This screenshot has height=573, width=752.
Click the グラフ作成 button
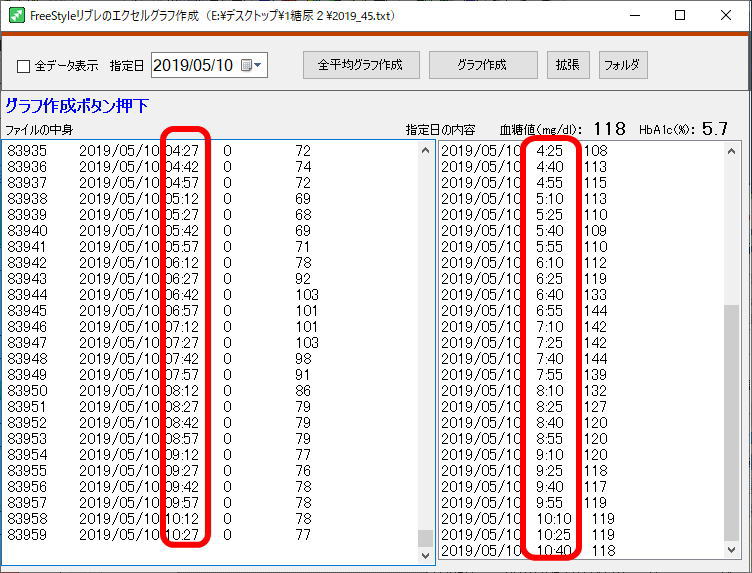point(483,65)
